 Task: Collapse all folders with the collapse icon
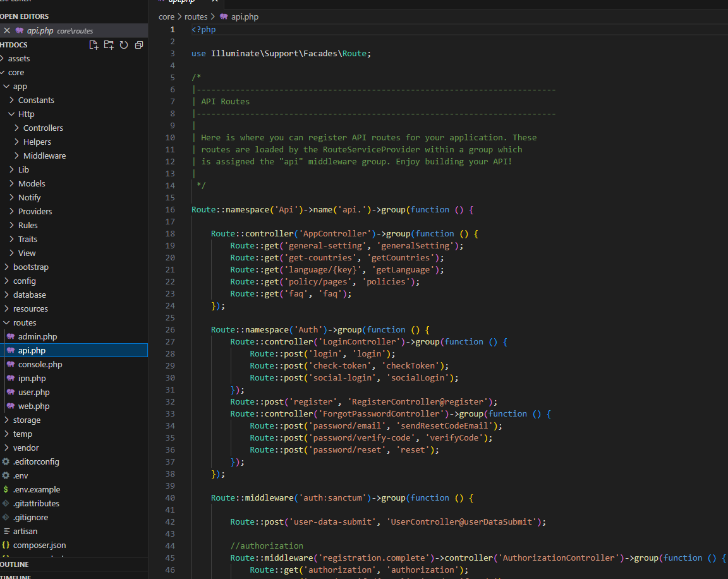pyautogui.click(x=139, y=45)
